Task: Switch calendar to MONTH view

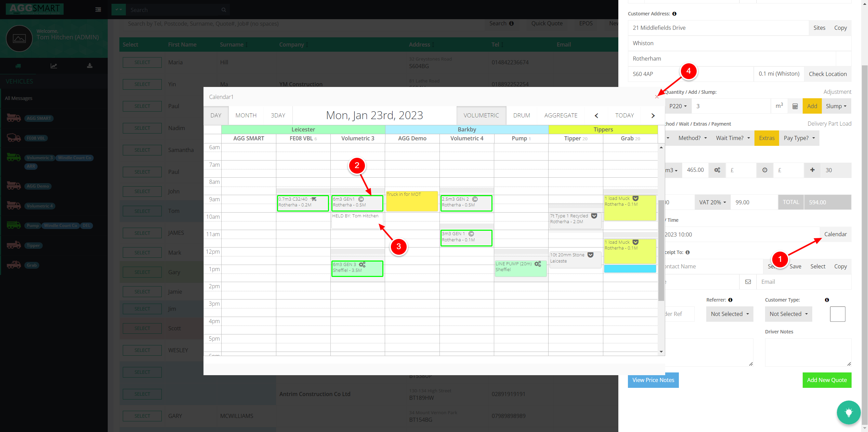Action: [x=246, y=116]
